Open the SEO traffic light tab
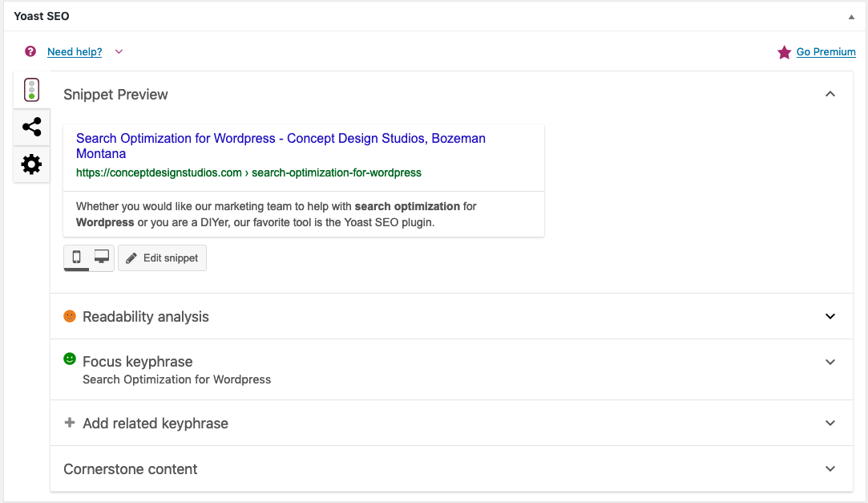The width and height of the screenshot is (868, 503). pyautogui.click(x=31, y=90)
